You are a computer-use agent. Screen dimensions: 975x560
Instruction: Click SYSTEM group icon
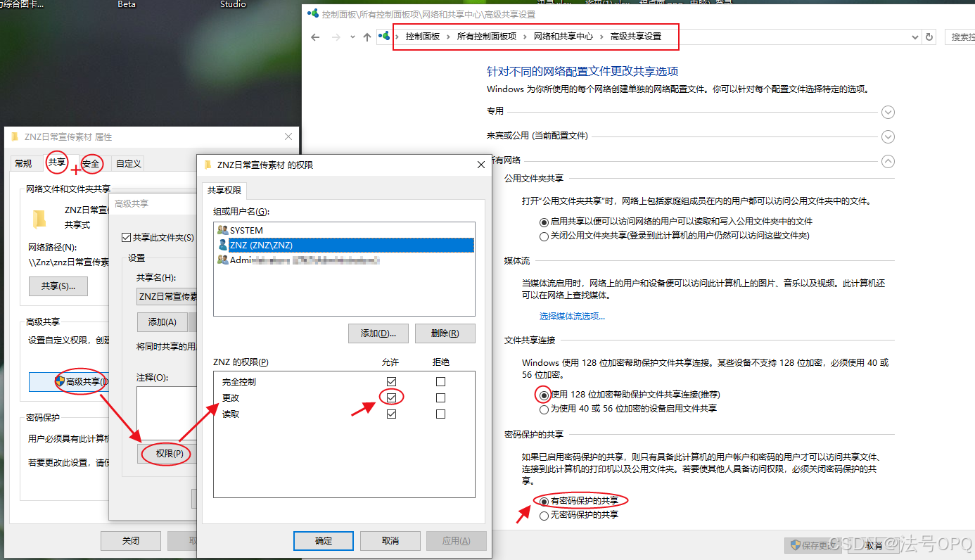coord(222,230)
